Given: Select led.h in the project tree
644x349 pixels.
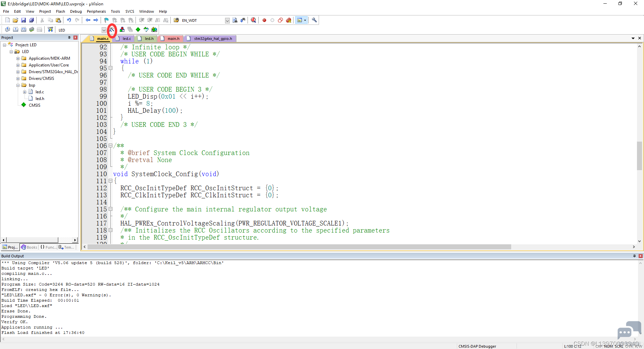Looking at the screenshot, I should (x=40, y=99).
